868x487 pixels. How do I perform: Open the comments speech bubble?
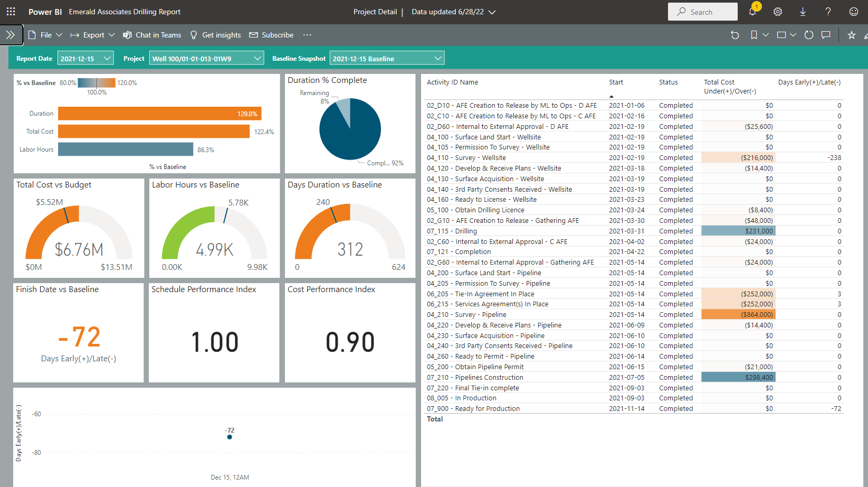[826, 35]
